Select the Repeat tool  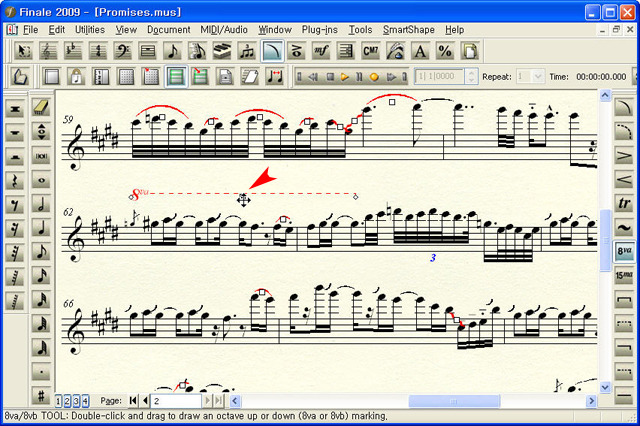click(346, 51)
